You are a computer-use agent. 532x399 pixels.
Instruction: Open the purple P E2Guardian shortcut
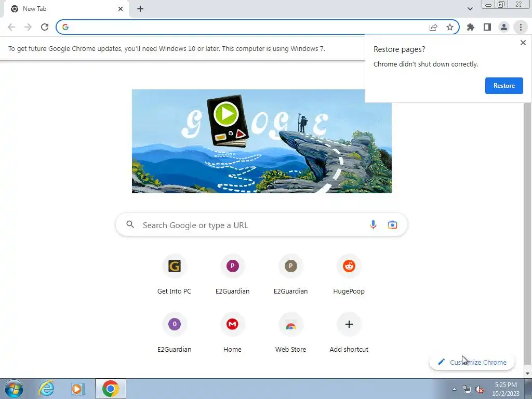[232, 275]
